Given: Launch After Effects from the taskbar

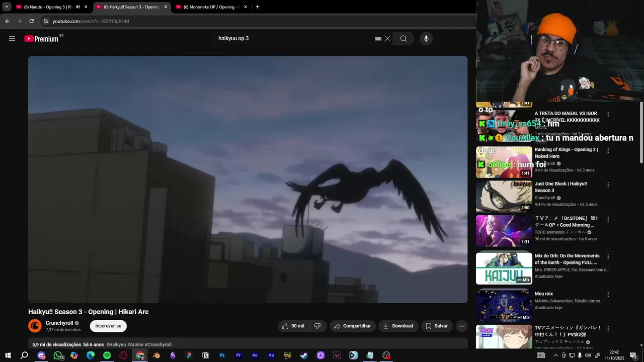Looking at the screenshot, I should (255, 355).
